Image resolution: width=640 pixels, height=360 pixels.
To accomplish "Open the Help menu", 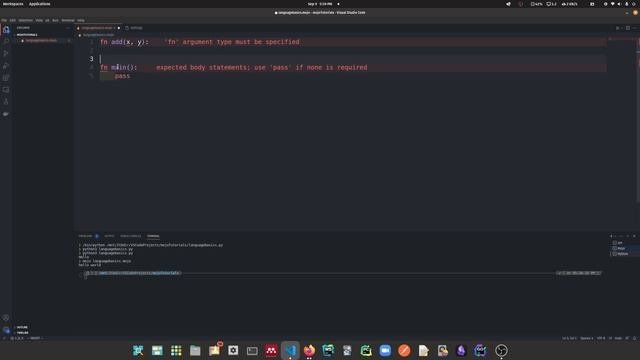I will pyautogui.click(x=81, y=20).
